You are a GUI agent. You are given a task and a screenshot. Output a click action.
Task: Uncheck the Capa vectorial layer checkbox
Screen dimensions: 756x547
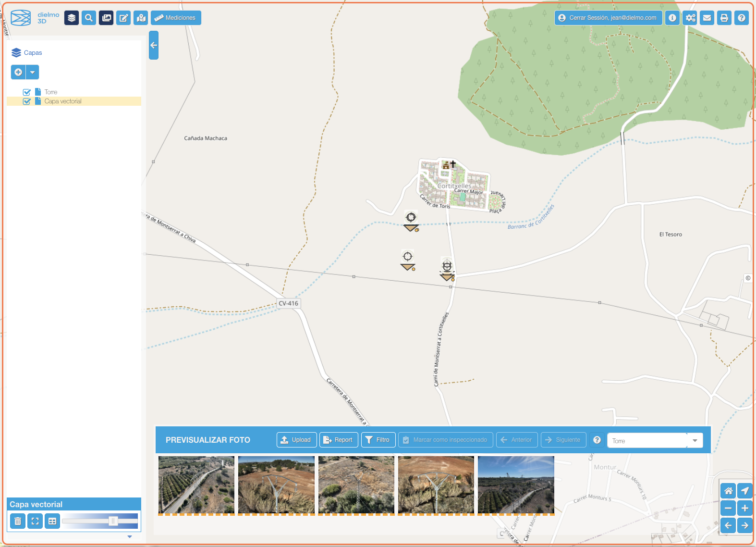[x=27, y=101]
